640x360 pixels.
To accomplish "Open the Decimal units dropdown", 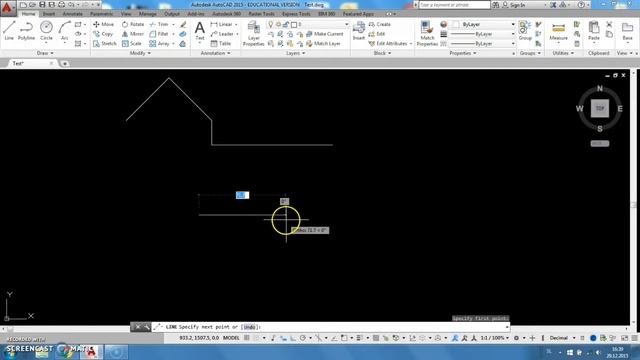I will click(x=562, y=338).
